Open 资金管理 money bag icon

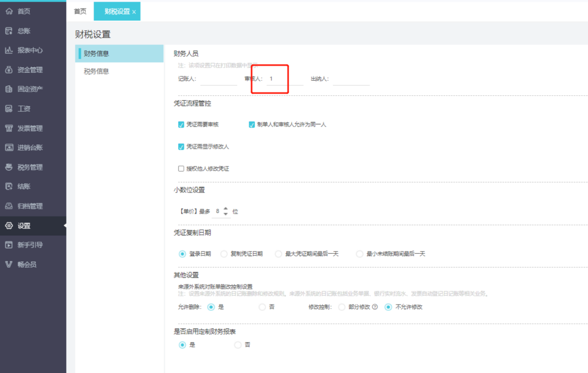[9, 70]
